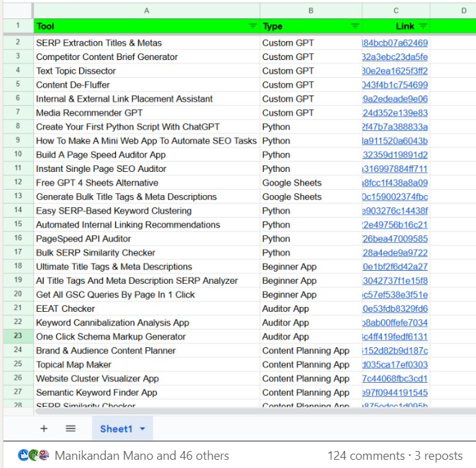This screenshot has width=476, height=468.
Task: Open the '124 comments' link
Action: pyautogui.click(x=366, y=456)
